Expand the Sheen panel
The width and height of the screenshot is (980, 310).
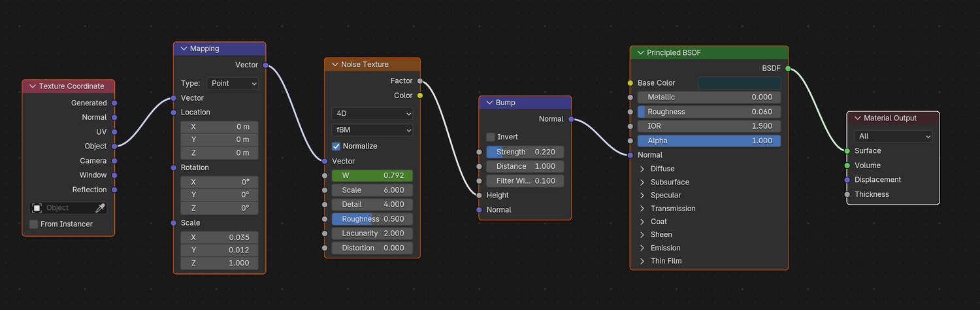click(642, 235)
